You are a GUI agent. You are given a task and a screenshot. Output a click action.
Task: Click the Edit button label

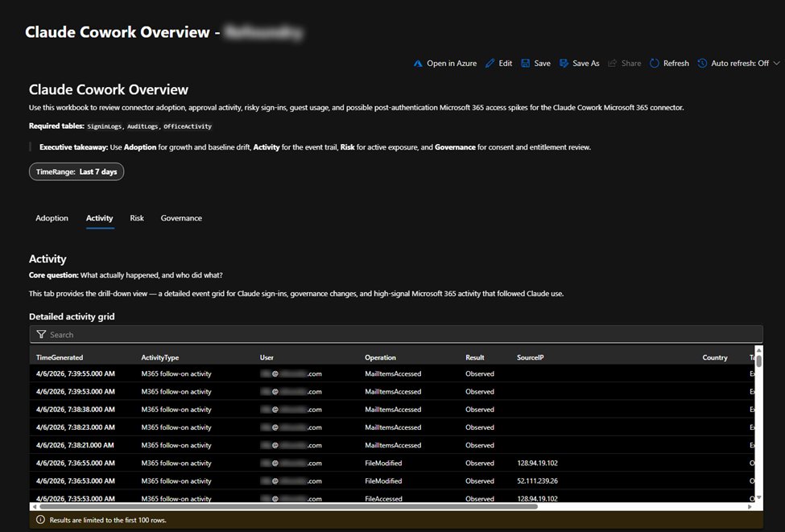pos(505,64)
